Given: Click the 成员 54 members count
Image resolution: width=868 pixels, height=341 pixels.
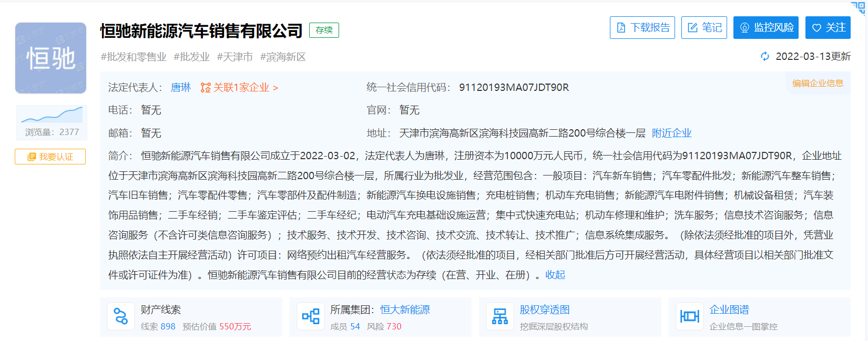Looking at the screenshot, I should click(345, 326).
